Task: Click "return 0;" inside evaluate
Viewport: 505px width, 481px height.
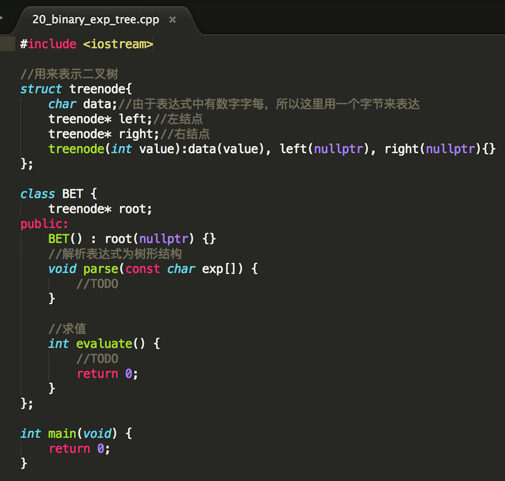Action: (107, 374)
